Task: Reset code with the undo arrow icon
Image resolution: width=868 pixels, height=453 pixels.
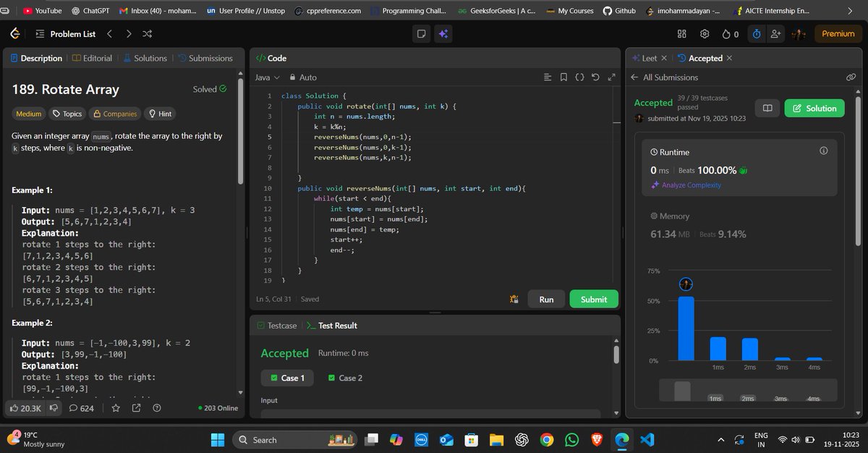Action: click(x=595, y=77)
